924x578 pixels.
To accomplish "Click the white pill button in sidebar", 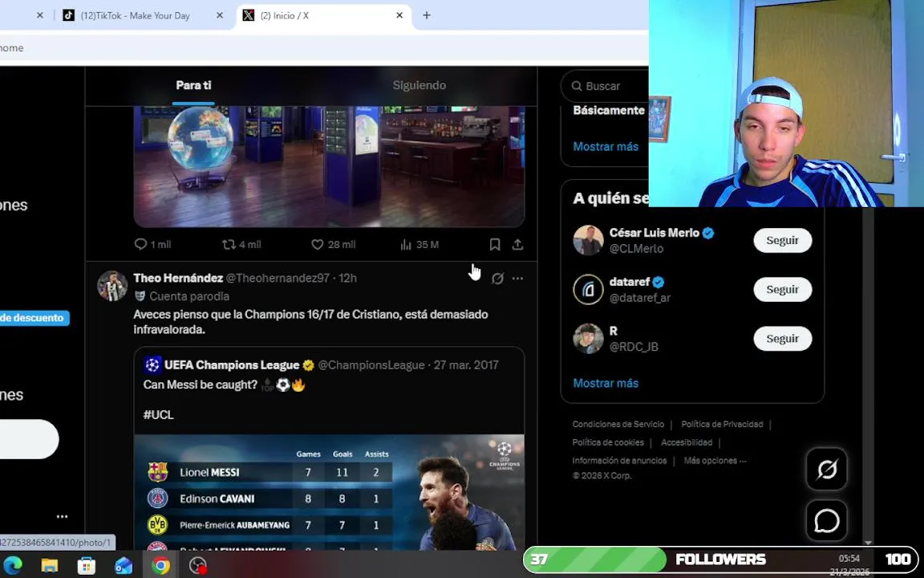I will tap(29, 439).
